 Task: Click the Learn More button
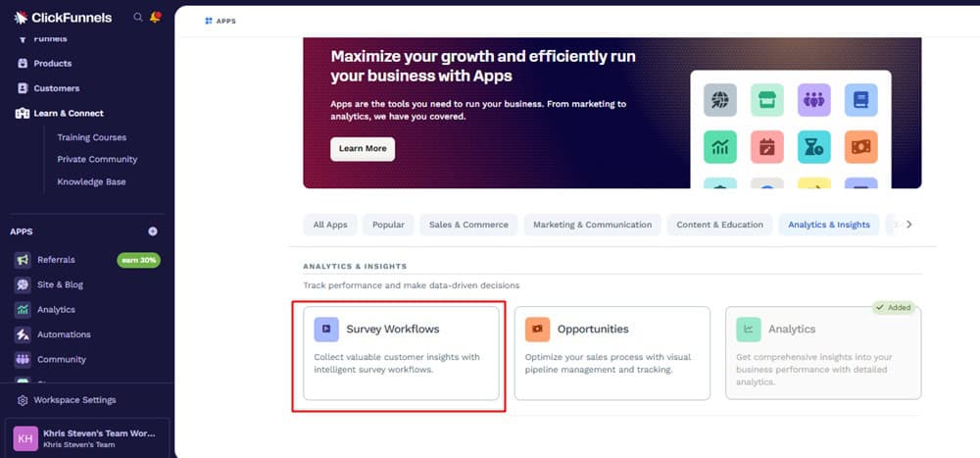[x=363, y=149]
